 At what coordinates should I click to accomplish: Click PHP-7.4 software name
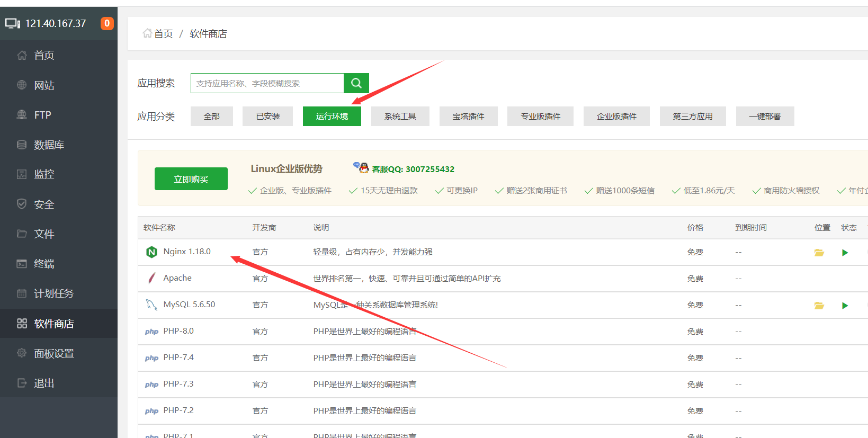(x=178, y=357)
